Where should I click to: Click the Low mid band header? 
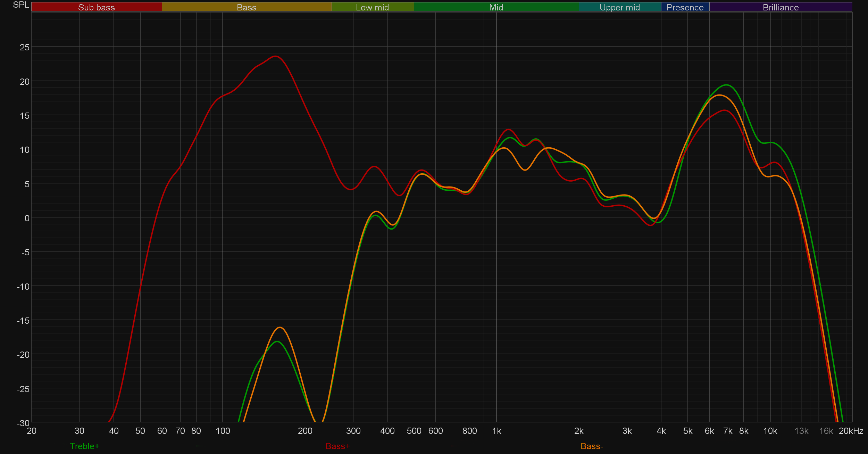click(373, 7)
